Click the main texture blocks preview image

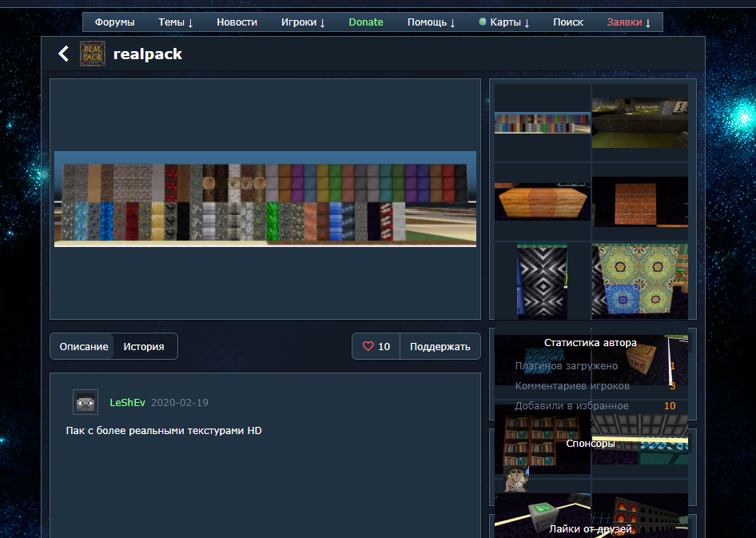click(265, 199)
